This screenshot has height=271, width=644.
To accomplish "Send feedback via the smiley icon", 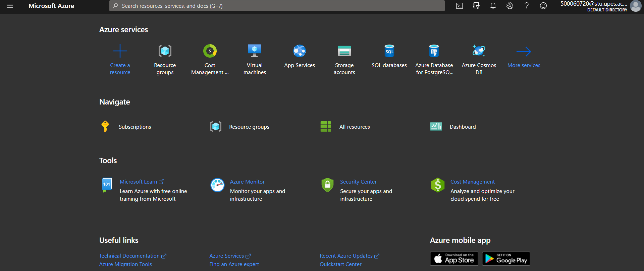I will 543,6.
